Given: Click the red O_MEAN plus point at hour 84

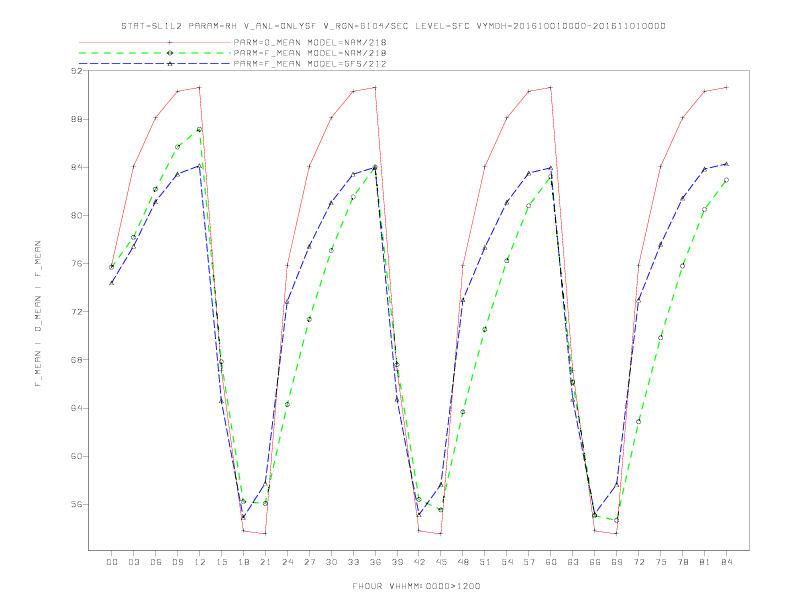Looking at the screenshot, I should pos(726,87).
